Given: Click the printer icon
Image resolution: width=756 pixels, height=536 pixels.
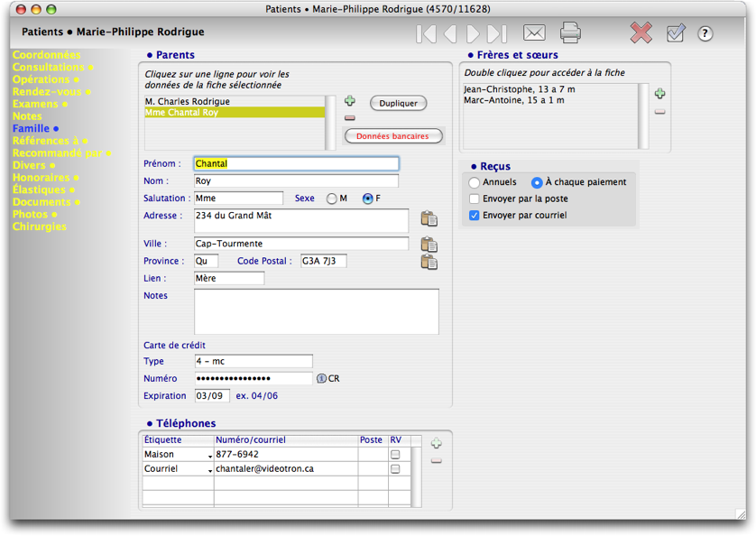Looking at the screenshot, I should (570, 32).
